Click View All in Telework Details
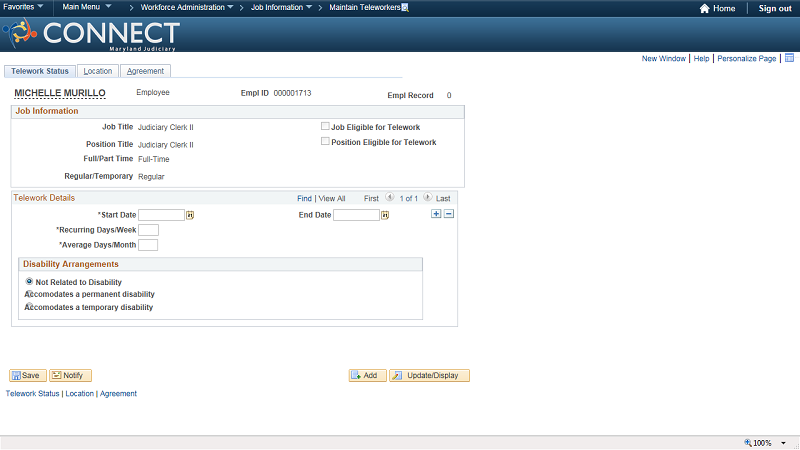 point(332,198)
